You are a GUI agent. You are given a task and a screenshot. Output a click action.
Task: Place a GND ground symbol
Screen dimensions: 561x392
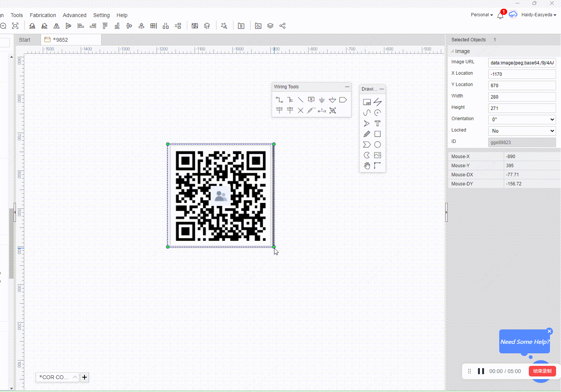(322, 100)
